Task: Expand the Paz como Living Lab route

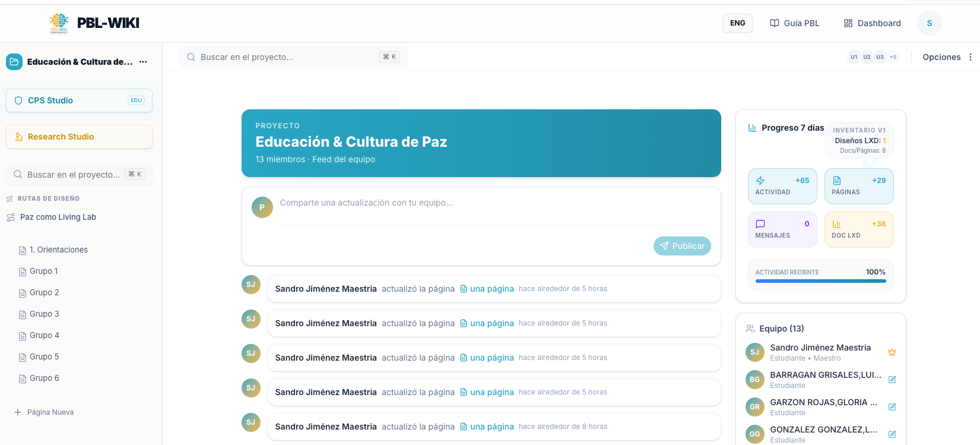Action: 58,217
